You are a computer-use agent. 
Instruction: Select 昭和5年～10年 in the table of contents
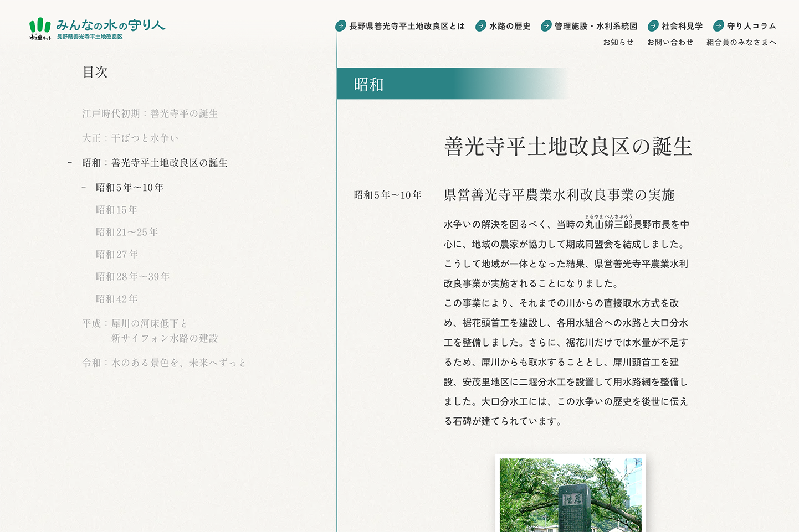point(130,188)
